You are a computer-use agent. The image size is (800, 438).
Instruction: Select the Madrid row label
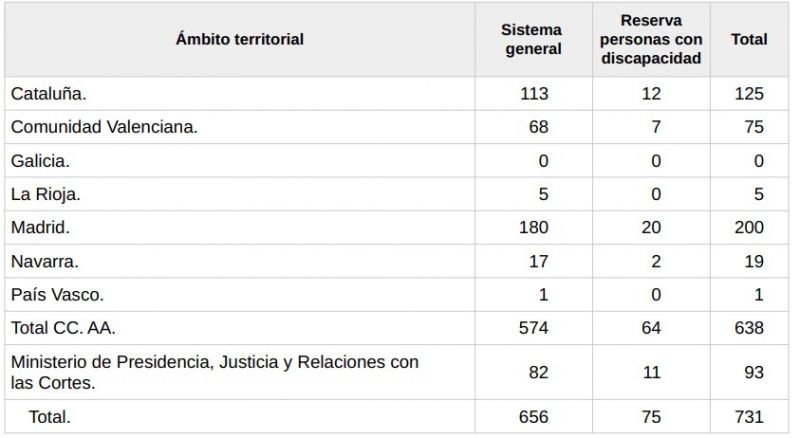pyautogui.click(x=40, y=228)
